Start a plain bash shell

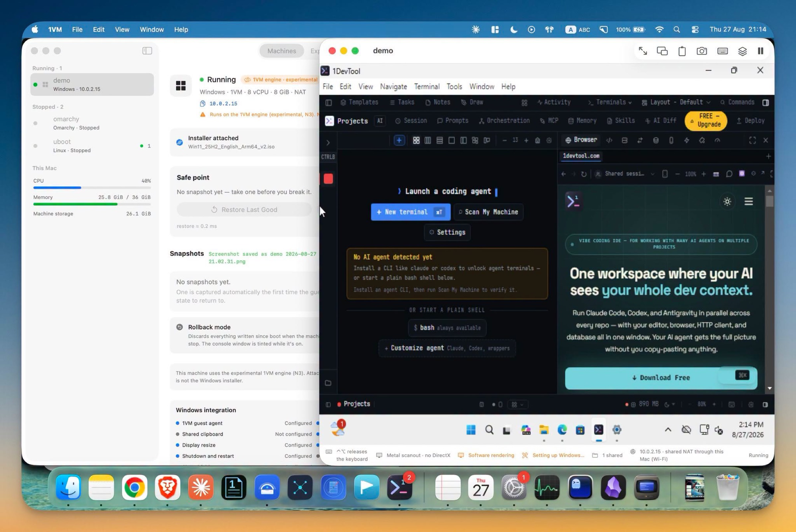coord(447,328)
